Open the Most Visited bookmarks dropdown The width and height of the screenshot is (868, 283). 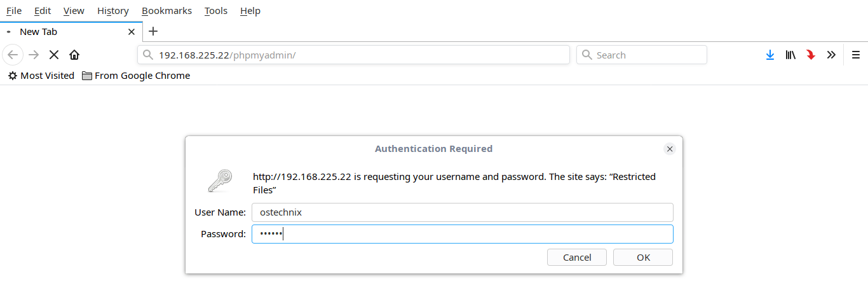point(41,76)
